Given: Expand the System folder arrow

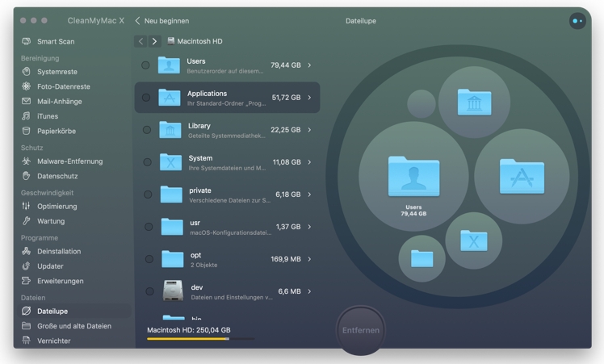Looking at the screenshot, I should [309, 162].
